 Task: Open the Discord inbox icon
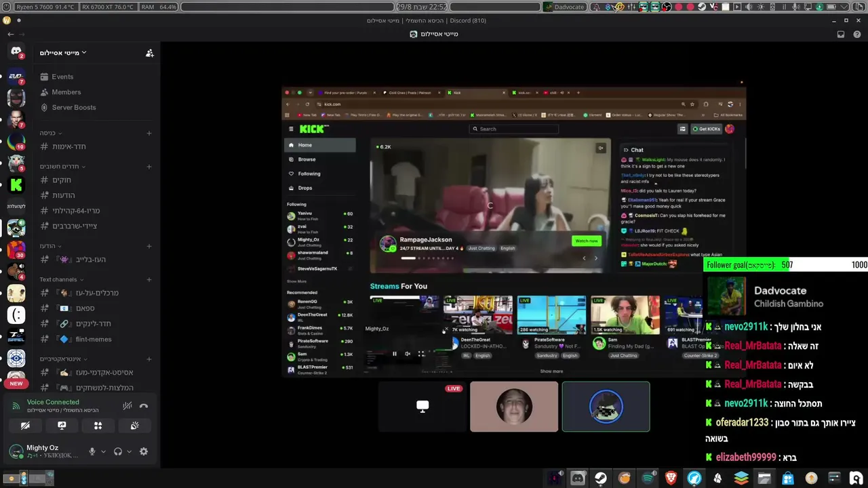pos(841,34)
